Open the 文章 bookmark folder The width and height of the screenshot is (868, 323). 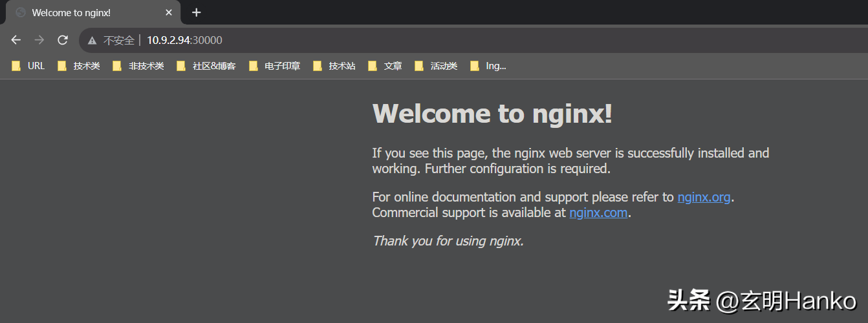385,66
